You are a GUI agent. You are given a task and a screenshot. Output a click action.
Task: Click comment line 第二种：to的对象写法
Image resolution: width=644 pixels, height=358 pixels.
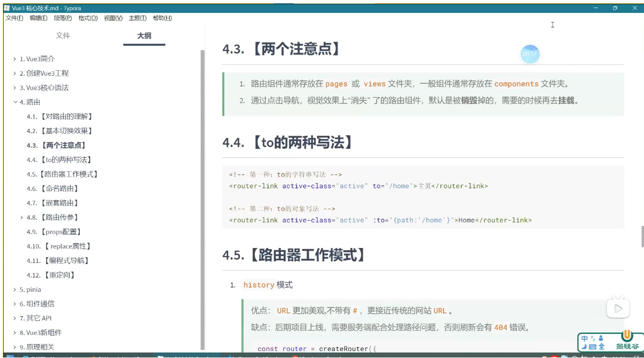(x=282, y=208)
